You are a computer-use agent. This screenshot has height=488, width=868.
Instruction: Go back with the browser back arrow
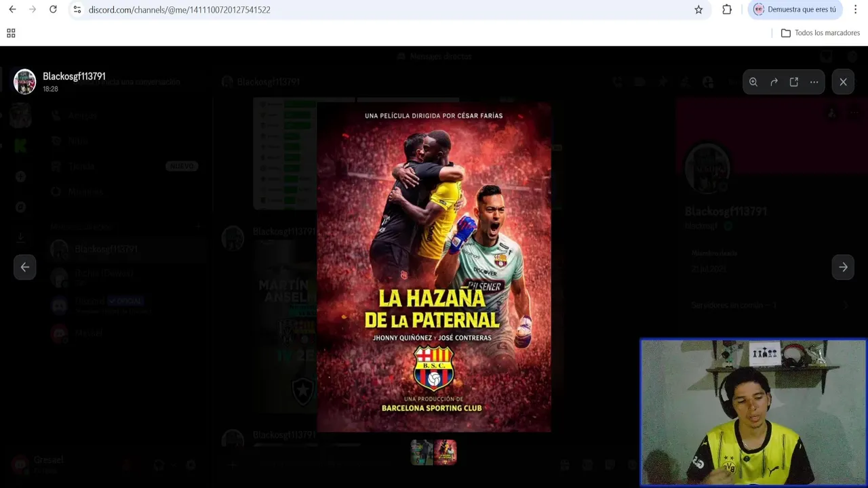click(x=12, y=9)
